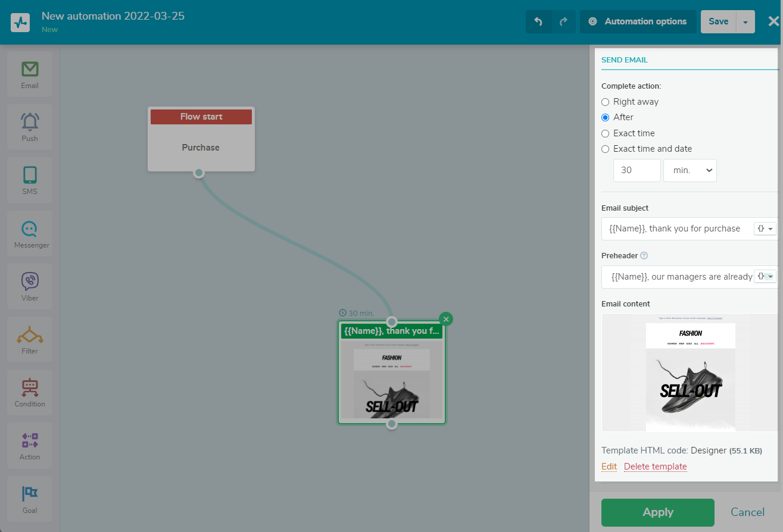
Task: Click the Delete template link
Action: click(655, 467)
